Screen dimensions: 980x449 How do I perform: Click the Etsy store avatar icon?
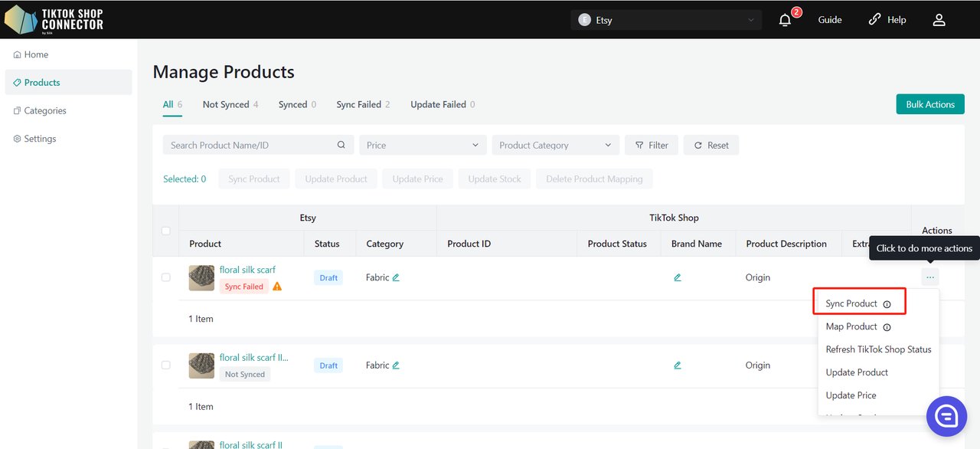(585, 20)
